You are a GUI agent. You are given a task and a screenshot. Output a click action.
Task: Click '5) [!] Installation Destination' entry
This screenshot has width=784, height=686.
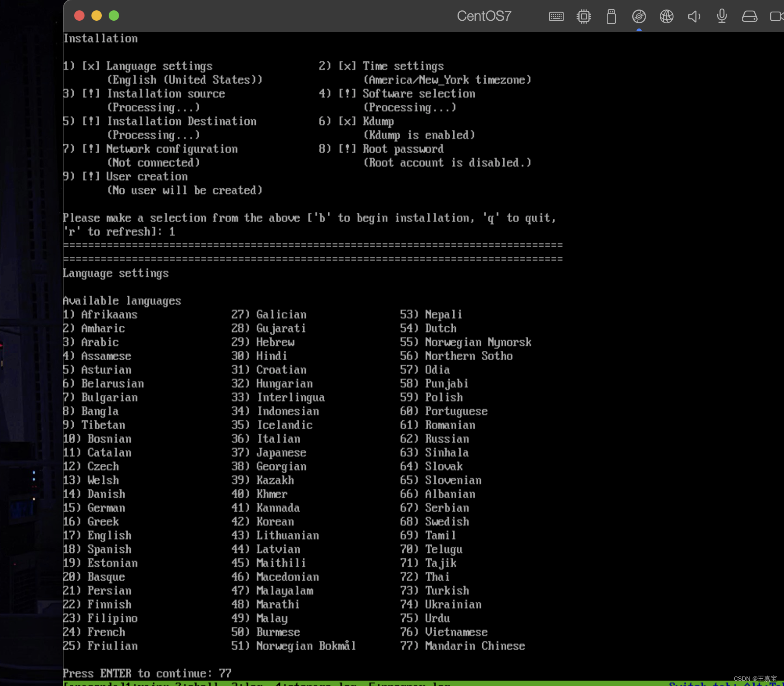(x=160, y=121)
